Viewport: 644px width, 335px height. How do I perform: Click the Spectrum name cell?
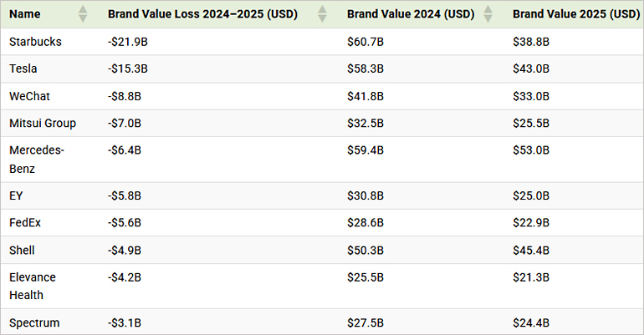(34, 322)
